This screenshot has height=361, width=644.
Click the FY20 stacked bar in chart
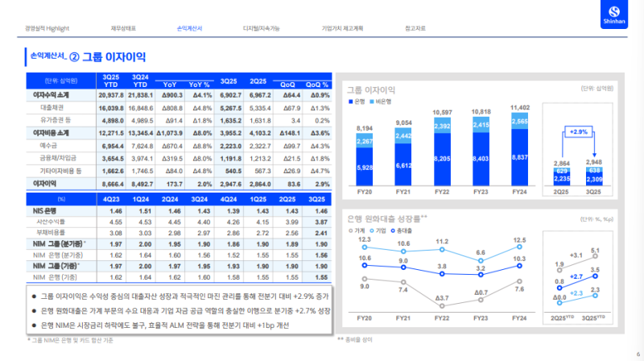pos(364,159)
